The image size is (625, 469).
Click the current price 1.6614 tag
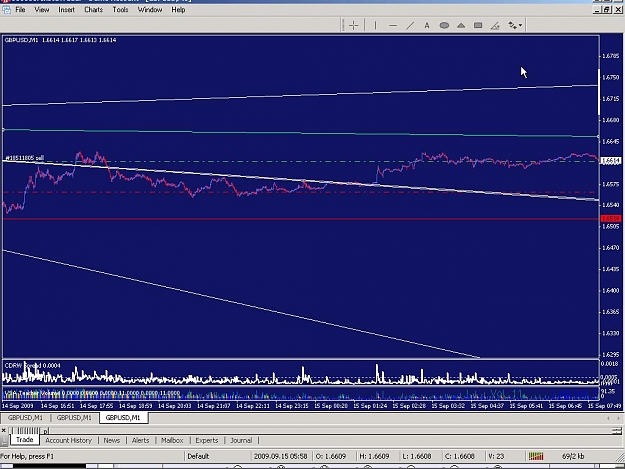(611, 161)
